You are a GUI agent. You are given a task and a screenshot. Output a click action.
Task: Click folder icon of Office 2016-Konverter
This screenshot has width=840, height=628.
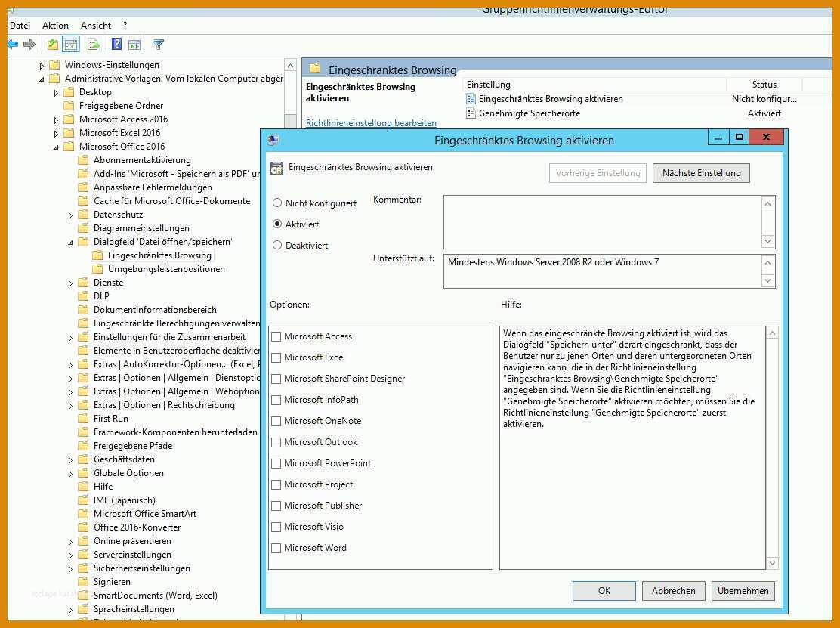(83, 527)
